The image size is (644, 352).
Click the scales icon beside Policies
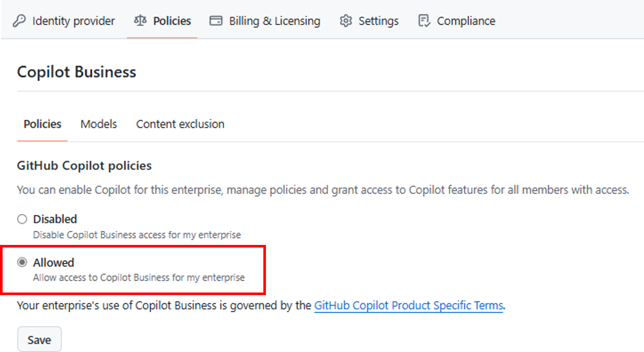click(140, 21)
